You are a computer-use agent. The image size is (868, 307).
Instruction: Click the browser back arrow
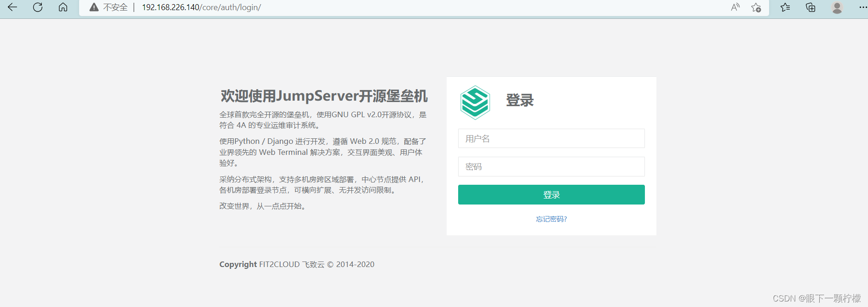(x=12, y=7)
